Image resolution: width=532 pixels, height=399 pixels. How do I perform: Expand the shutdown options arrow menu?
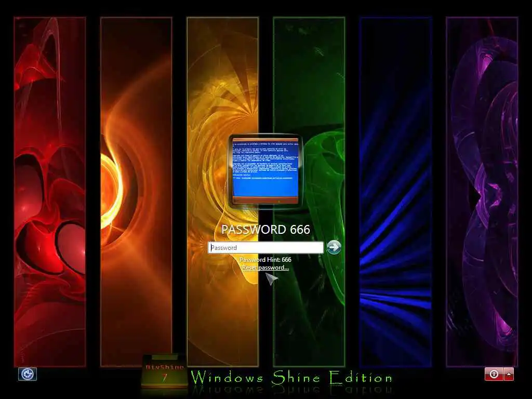click(x=509, y=374)
